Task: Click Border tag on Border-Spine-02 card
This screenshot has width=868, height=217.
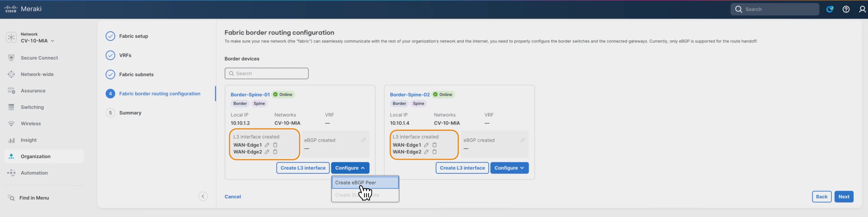Action: click(399, 103)
